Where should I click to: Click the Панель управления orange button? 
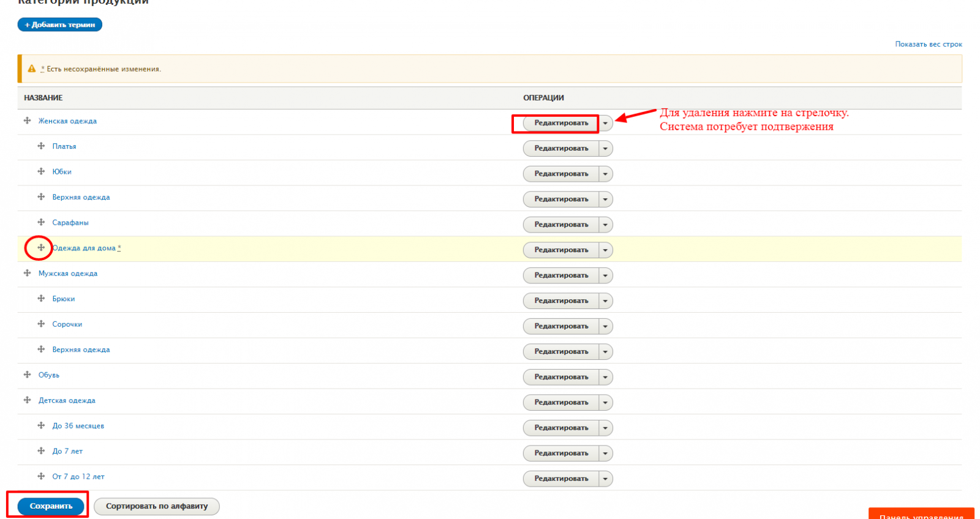(x=921, y=513)
